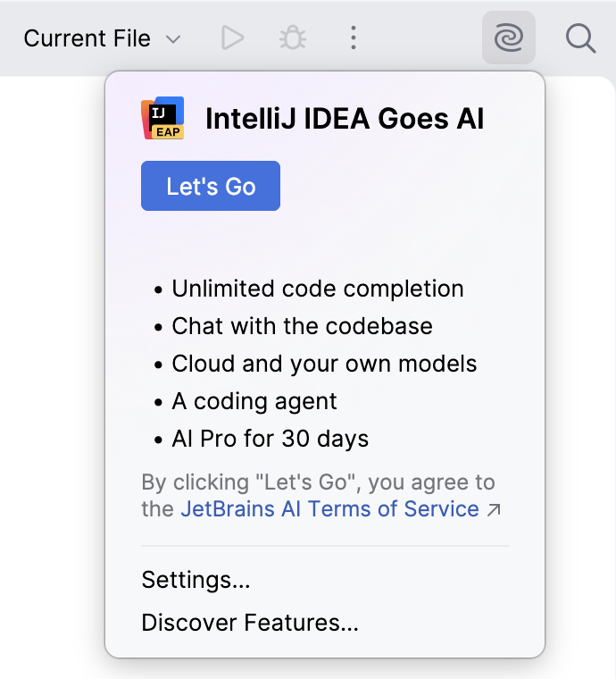Screen dimensions: 616x679
Task: Click the 'Cloud and your own models' text
Action: (x=324, y=364)
